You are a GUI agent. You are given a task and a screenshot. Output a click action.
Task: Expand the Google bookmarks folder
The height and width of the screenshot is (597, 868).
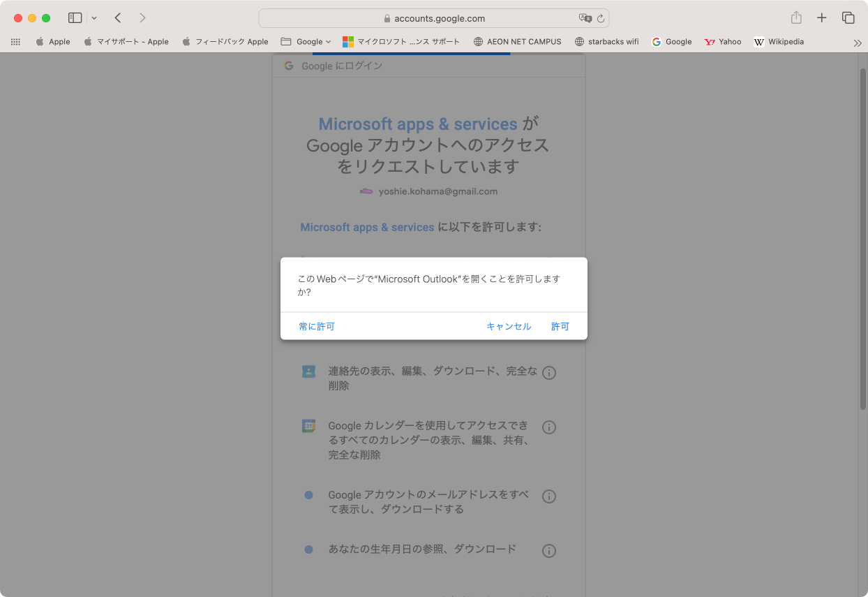pos(306,42)
